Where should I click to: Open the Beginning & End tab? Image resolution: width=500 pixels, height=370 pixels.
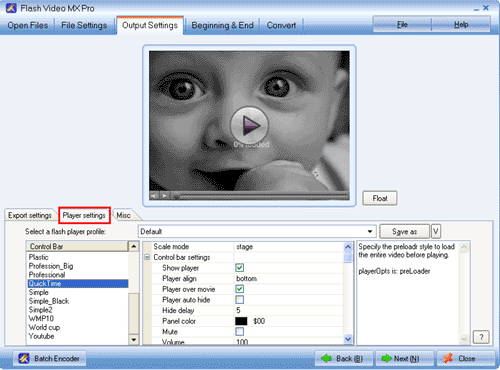(222, 25)
